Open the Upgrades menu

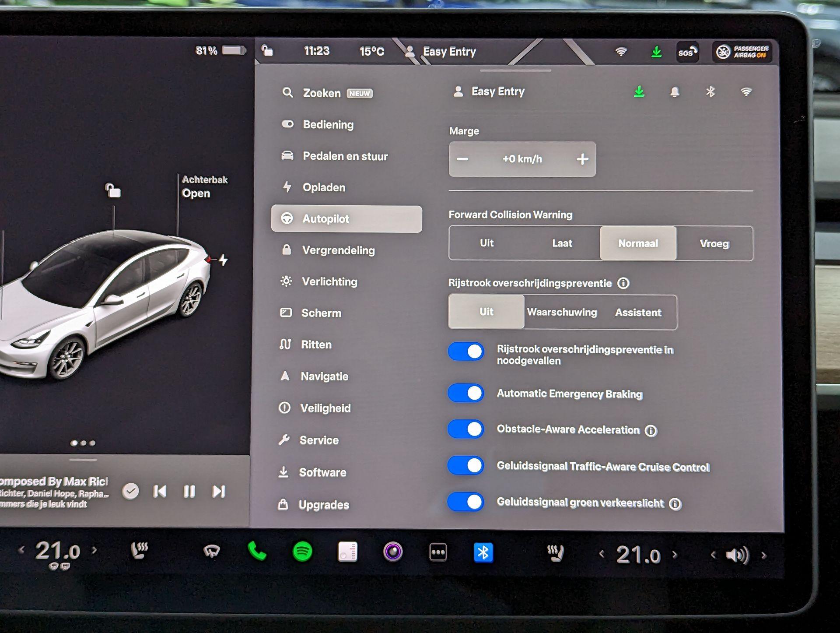click(x=313, y=505)
